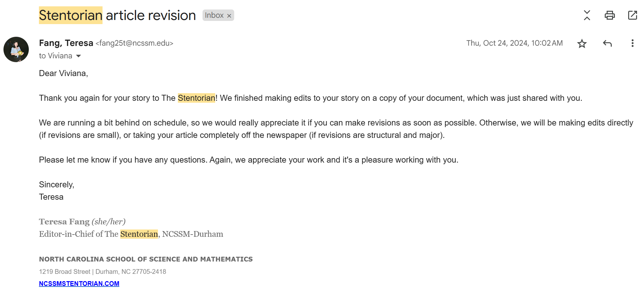Open the three-dot More options menu

tap(632, 43)
